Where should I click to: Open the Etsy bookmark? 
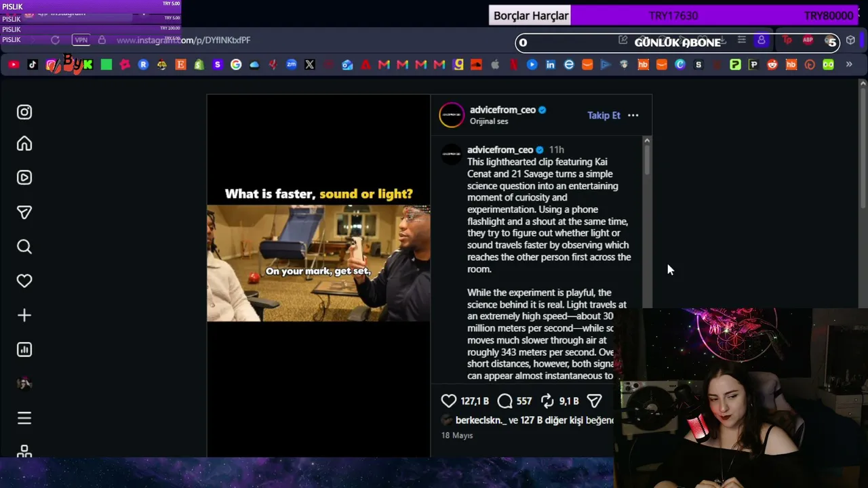(x=180, y=64)
